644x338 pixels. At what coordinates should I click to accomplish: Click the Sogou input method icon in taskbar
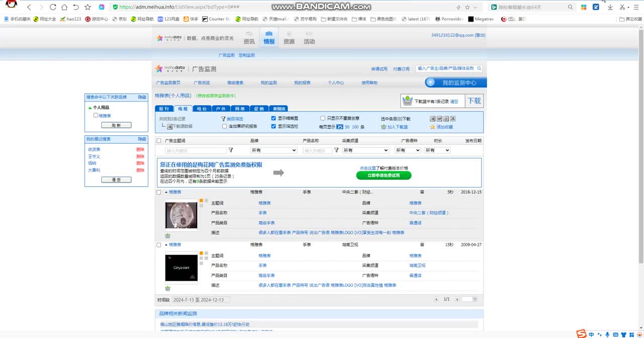(x=581, y=334)
